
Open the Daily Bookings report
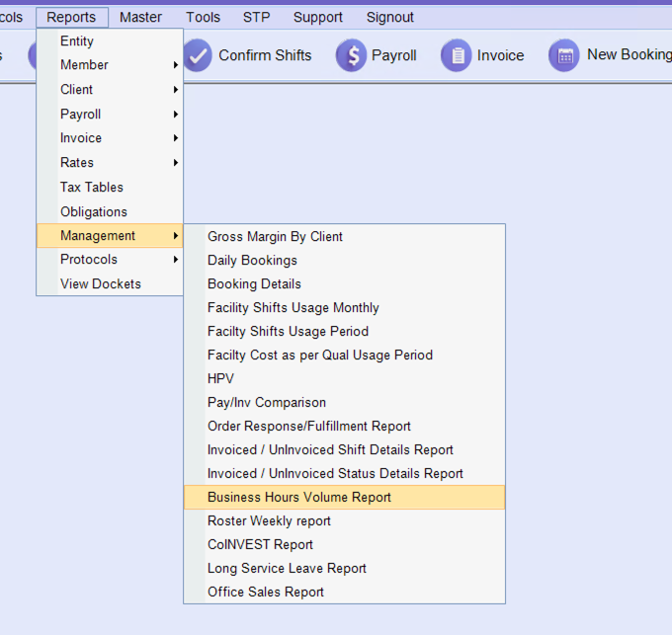pos(252,261)
